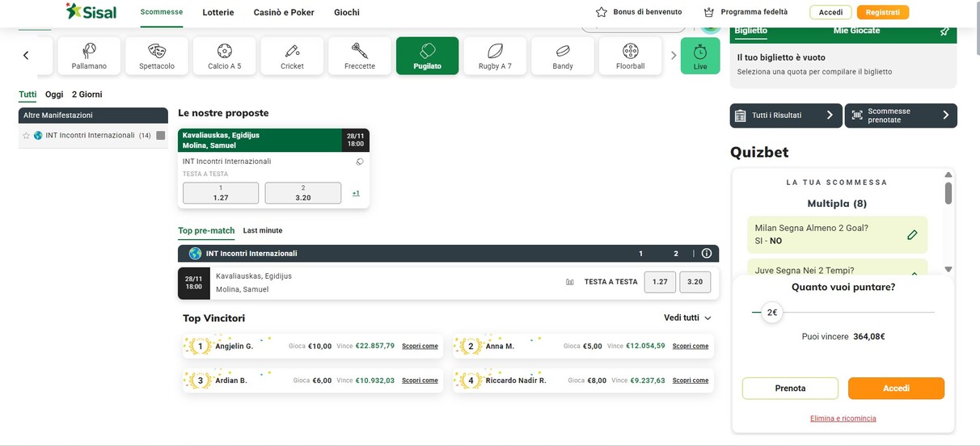
Task: Select the Top pre-match tab
Action: (206, 230)
